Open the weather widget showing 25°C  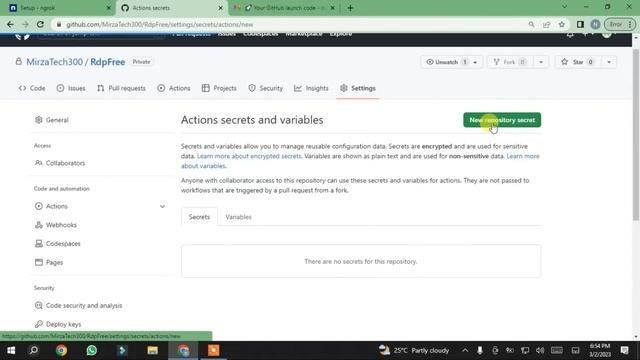click(x=414, y=350)
